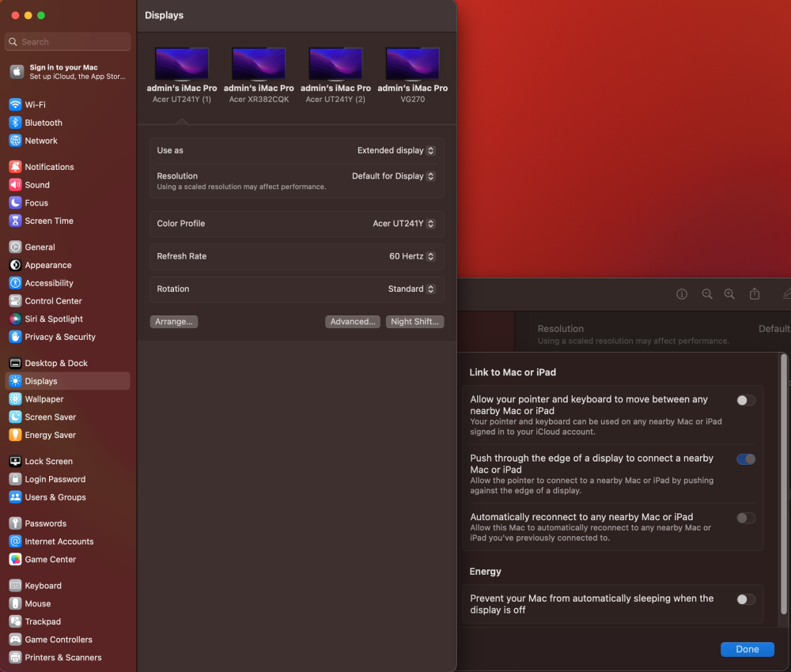Open Lock Screen settings

[67, 461]
